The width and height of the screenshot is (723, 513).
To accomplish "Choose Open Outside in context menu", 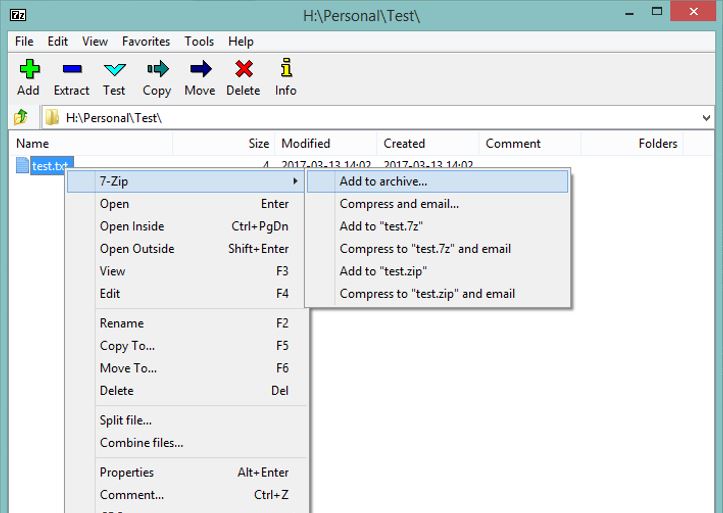I will (185, 249).
